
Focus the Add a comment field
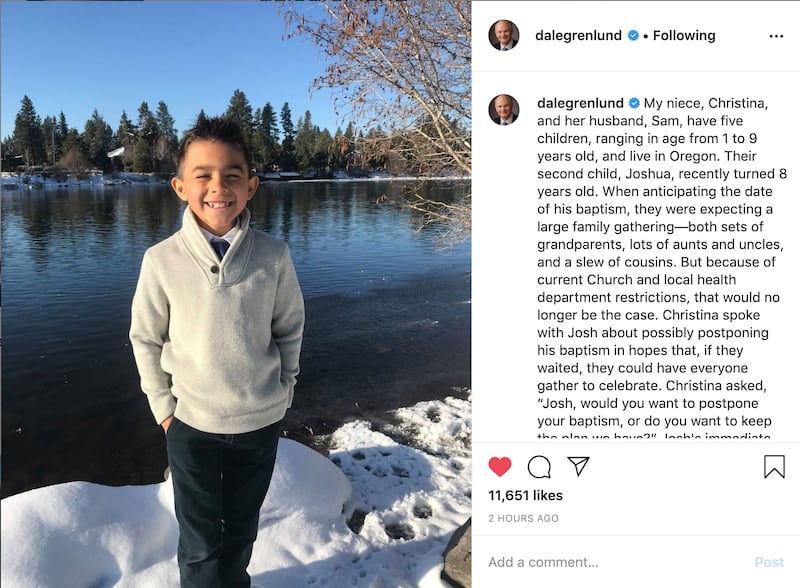[x=612, y=562]
